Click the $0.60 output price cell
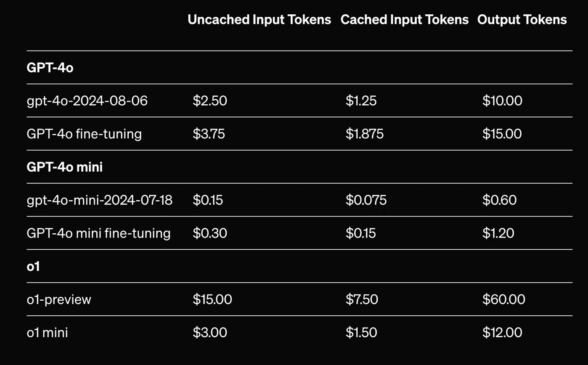Viewport: 588px width, 365px height. [x=499, y=200]
